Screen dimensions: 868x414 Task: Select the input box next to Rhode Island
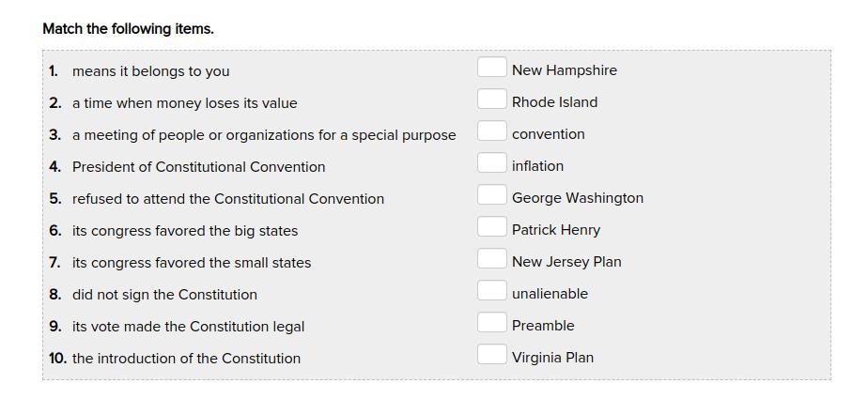[491, 100]
